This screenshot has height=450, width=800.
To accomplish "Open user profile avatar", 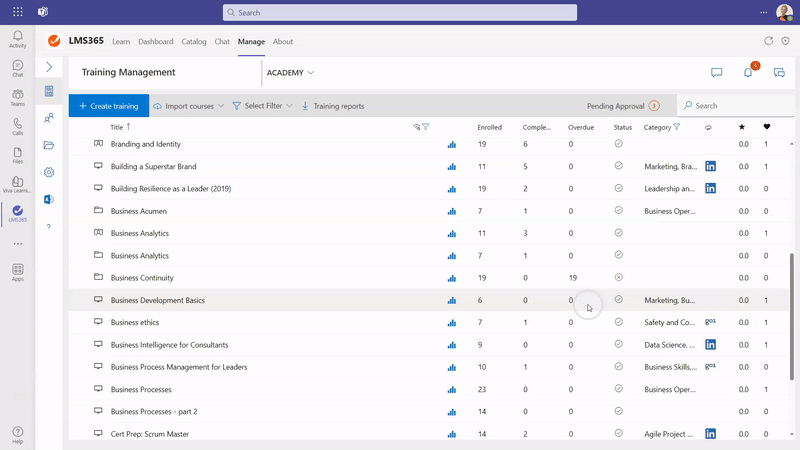I will 784,12.
